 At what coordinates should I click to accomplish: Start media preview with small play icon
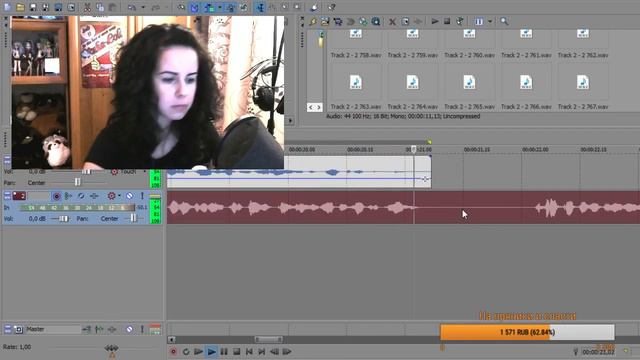point(435,21)
